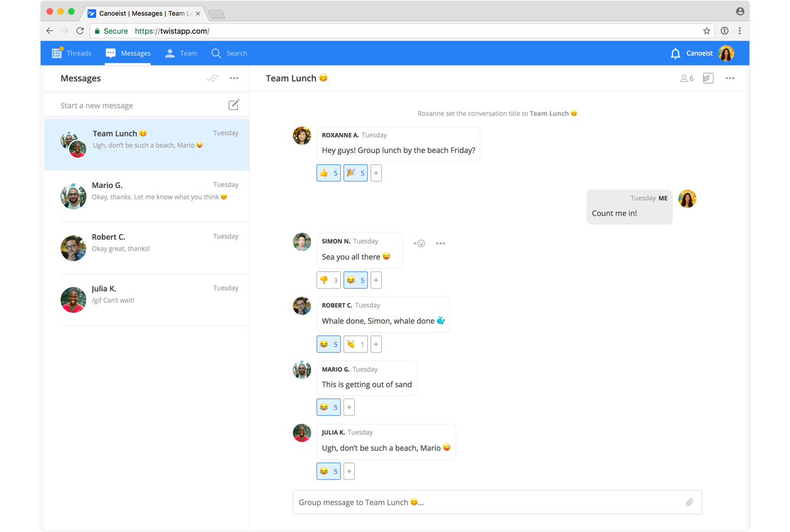
Task: Click "This is getting out of sand" message
Action: pos(367,378)
